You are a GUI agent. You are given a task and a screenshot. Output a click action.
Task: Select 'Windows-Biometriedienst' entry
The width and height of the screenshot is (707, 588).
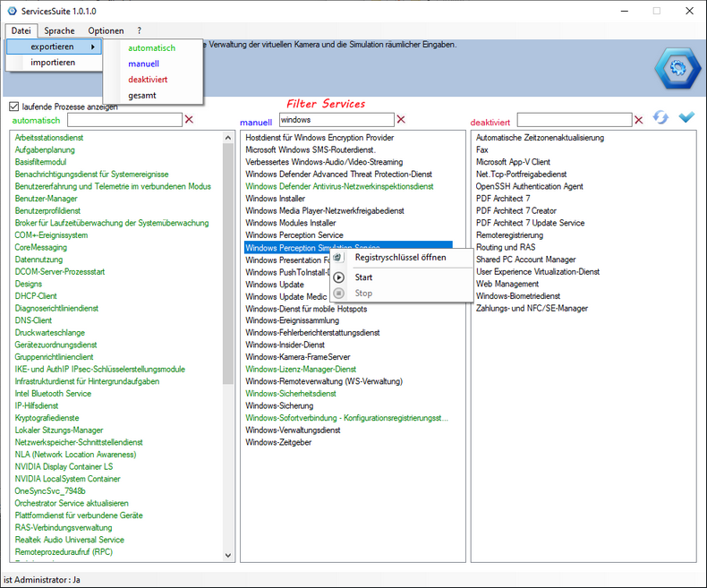(518, 296)
